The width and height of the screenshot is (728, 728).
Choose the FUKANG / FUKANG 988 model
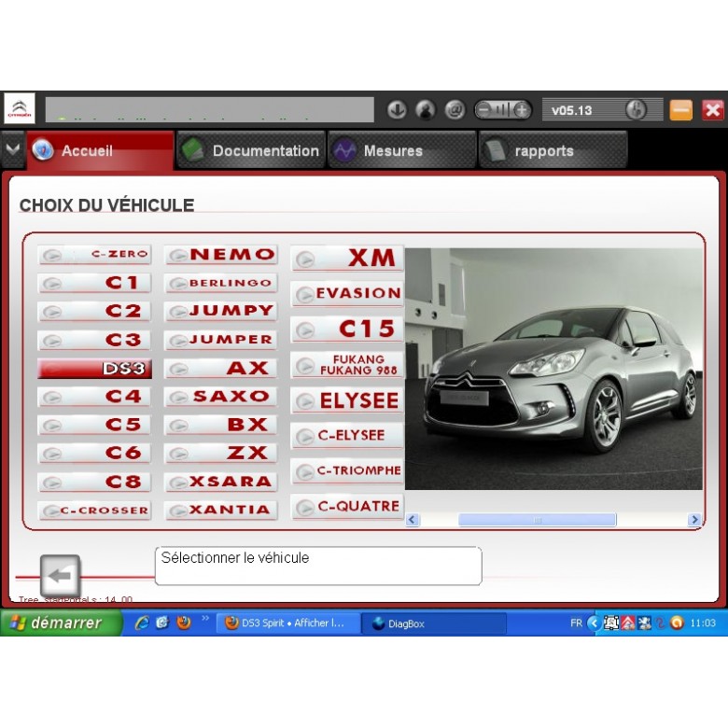point(347,365)
